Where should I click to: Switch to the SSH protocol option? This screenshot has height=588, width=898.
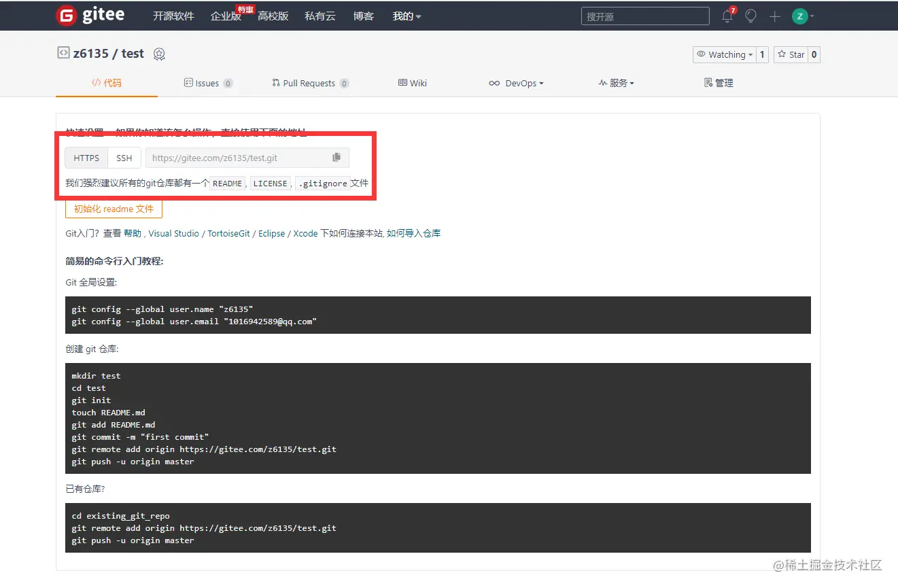pyautogui.click(x=124, y=158)
